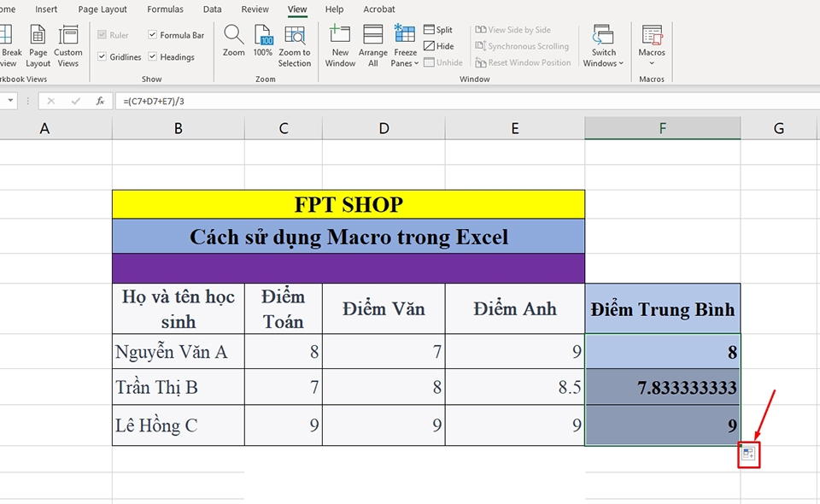
Task: Select 'Điểm Văn' header cell
Action: 384,309
